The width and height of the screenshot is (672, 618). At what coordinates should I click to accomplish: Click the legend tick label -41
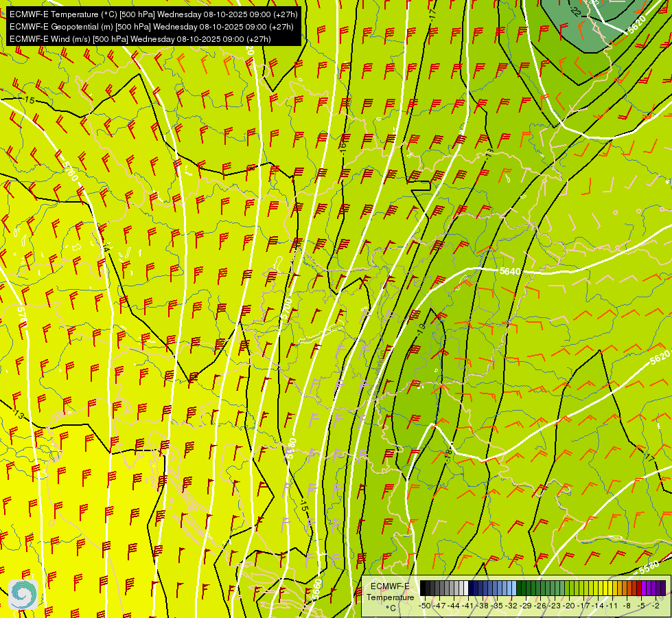[467, 606]
